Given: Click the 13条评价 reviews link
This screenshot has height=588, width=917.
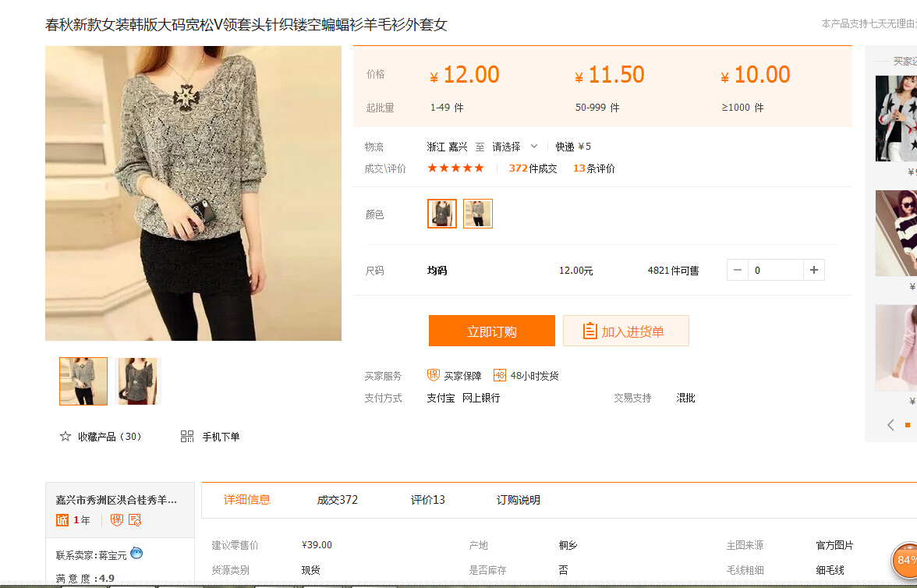Looking at the screenshot, I should tap(594, 168).
